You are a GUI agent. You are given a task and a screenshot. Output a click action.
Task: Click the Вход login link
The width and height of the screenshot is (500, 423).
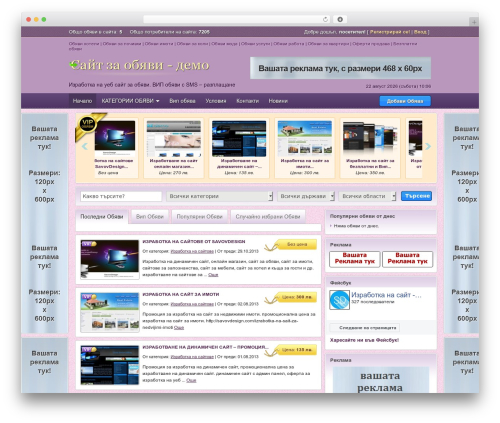(420, 32)
